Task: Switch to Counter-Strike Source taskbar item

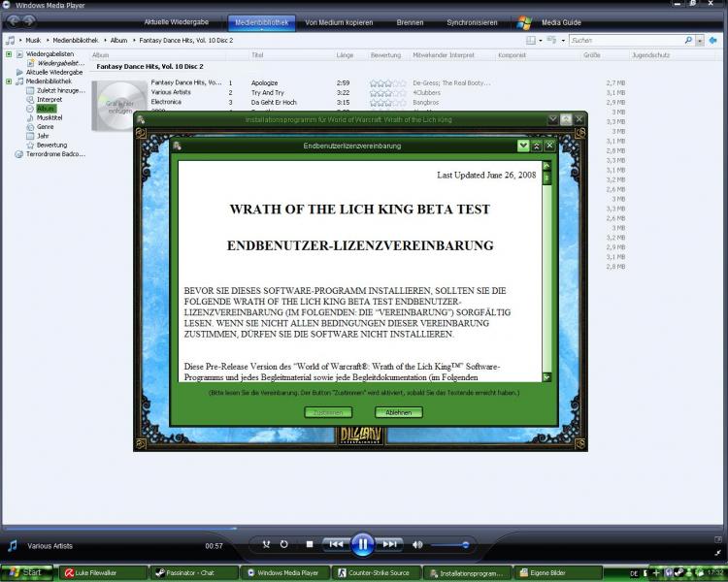Action: tap(377, 572)
